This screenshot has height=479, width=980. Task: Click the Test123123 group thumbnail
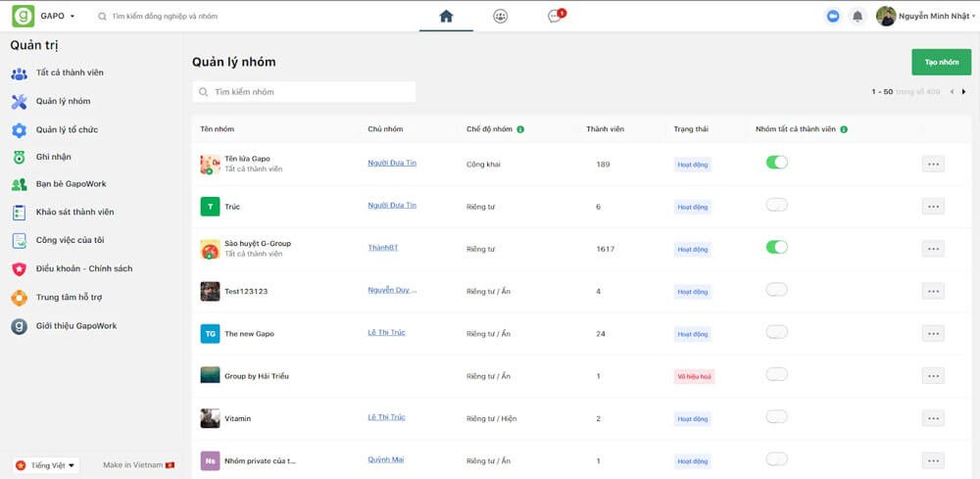210,291
